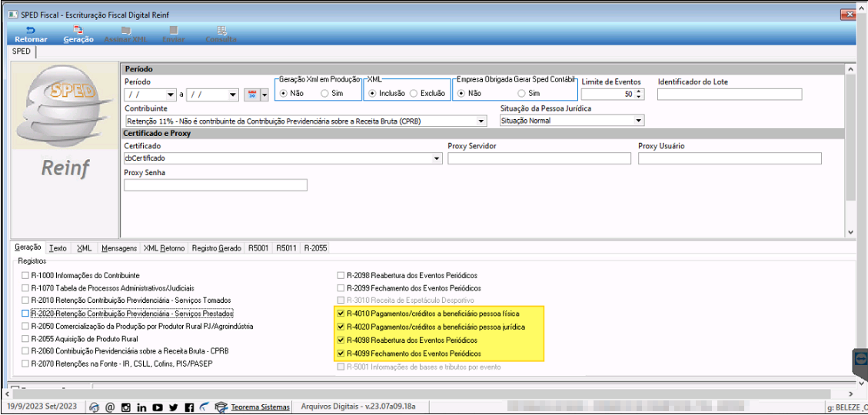Expand the Certificado combo box

coord(436,159)
